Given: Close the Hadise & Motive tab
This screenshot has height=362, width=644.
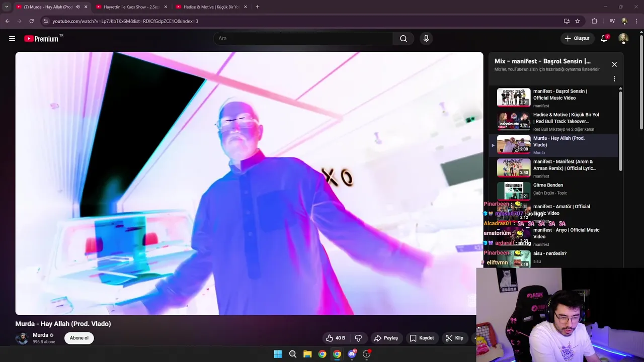Looking at the screenshot, I should point(245,7).
